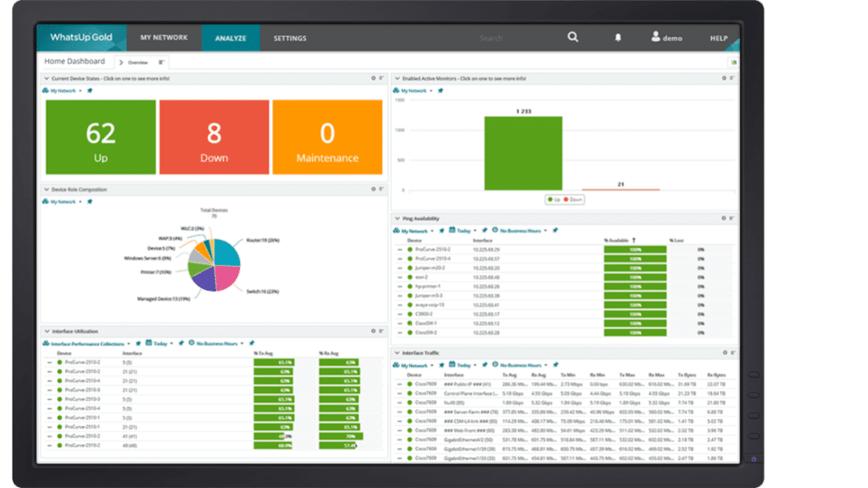The width and height of the screenshot is (868, 488).
Task: Click the Tx Avg column header in Interface Traffic
Action: point(509,375)
